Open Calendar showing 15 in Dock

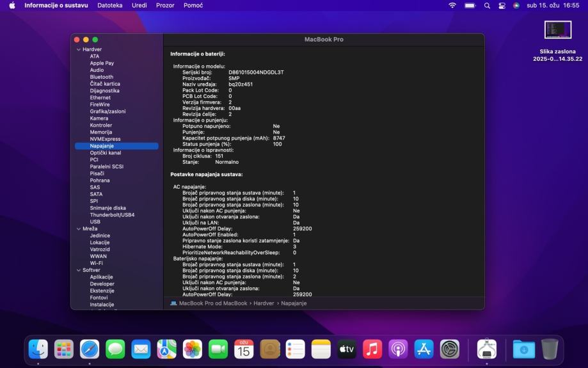pos(244,349)
